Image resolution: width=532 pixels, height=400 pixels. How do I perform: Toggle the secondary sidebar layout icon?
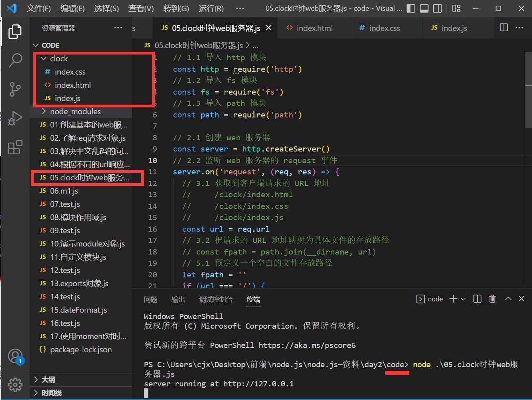click(437, 8)
